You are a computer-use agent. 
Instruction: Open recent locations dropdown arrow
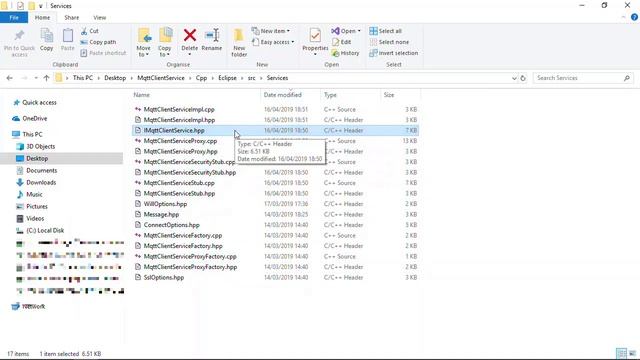[36, 78]
